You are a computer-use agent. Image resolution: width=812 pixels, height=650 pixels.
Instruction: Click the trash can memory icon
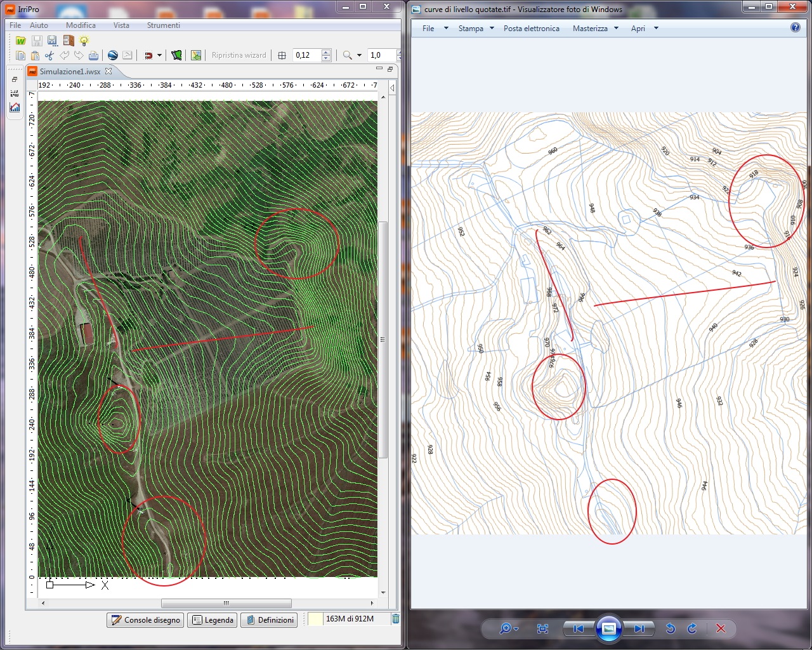pyautogui.click(x=395, y=619)
